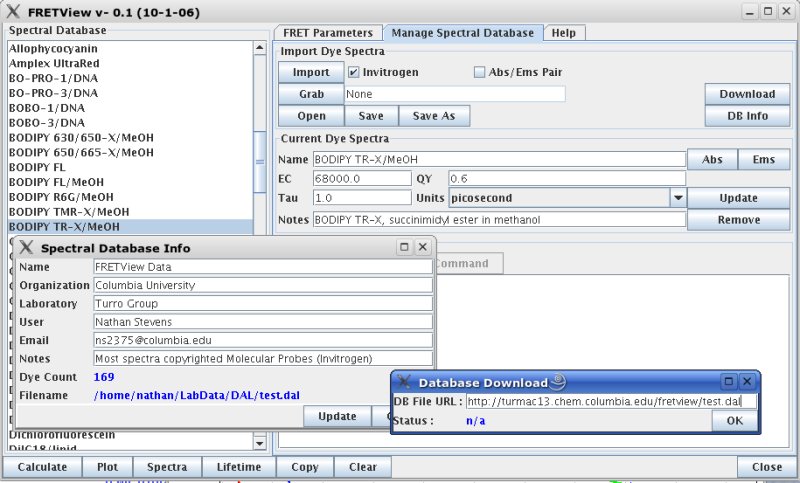
Task: Open the Help tab
Action: tap(563, 33)
